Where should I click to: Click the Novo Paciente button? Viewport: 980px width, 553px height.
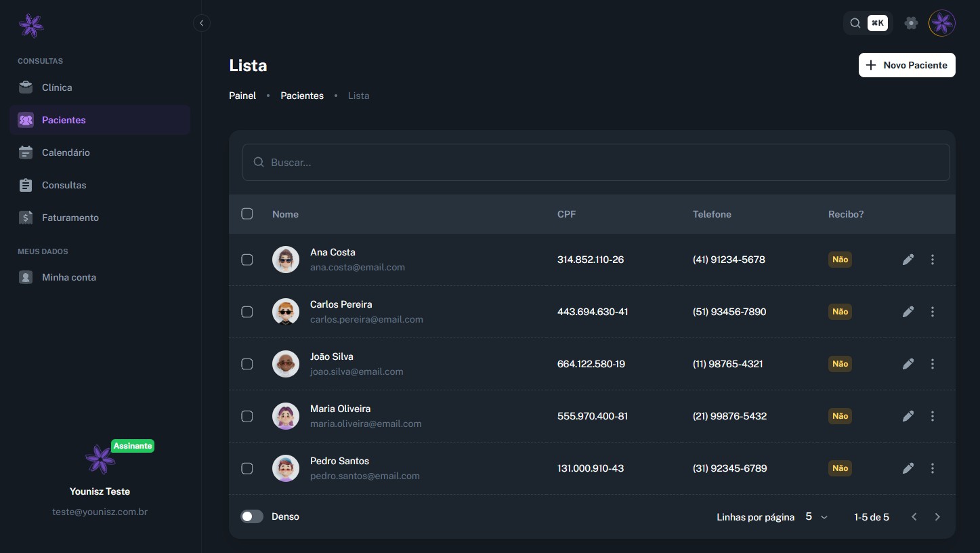pyautogui.click(x=906, y=65)
